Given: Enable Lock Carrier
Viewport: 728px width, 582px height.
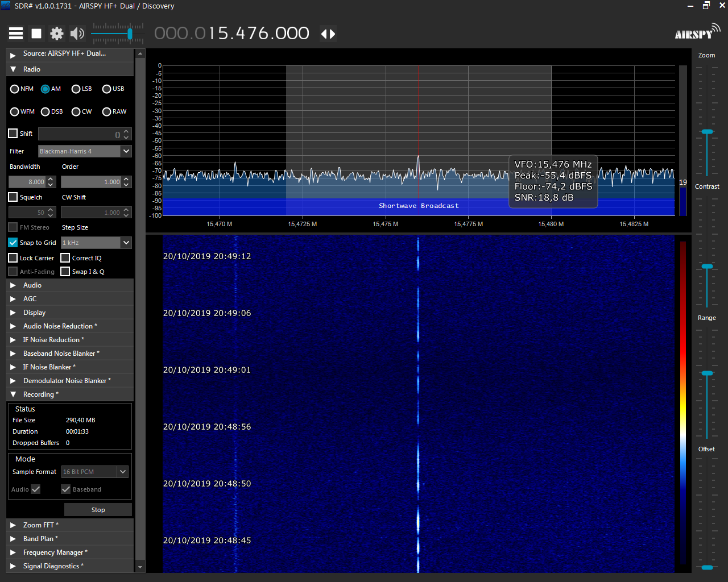Looking at the screenshot, I should coord(13,258).
